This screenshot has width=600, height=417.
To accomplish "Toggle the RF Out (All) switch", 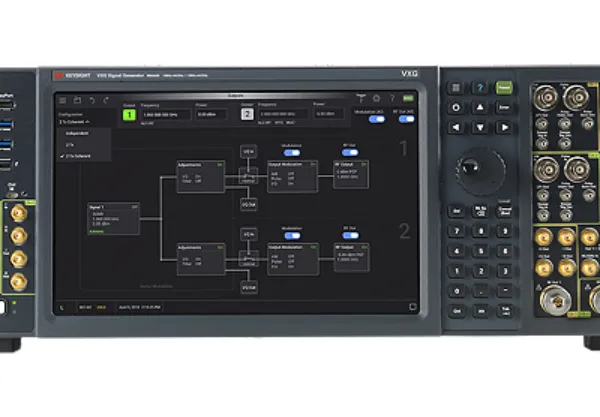I will [x=406, y=119].
